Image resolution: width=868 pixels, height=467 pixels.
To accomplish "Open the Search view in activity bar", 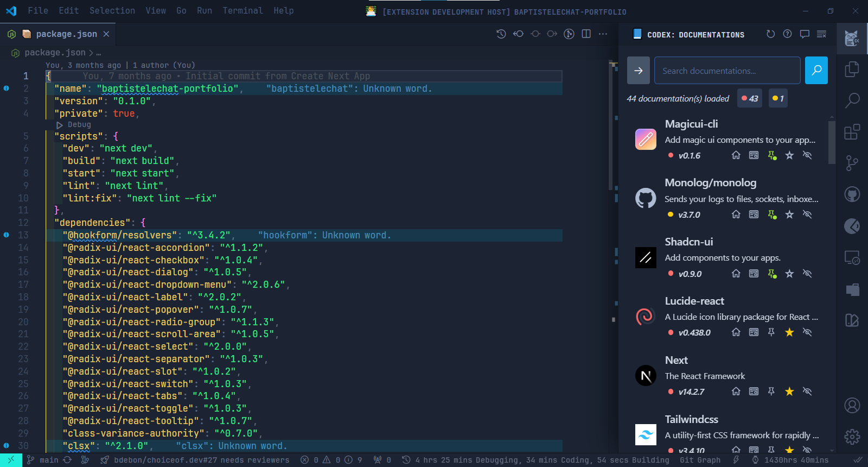I will (852, 100).
